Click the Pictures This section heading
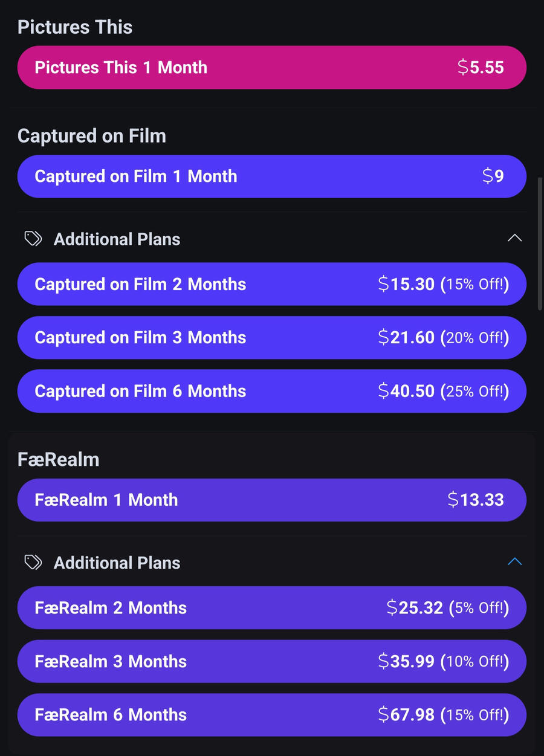The width and height of the screenshot is (544, 756). [75, 27]
